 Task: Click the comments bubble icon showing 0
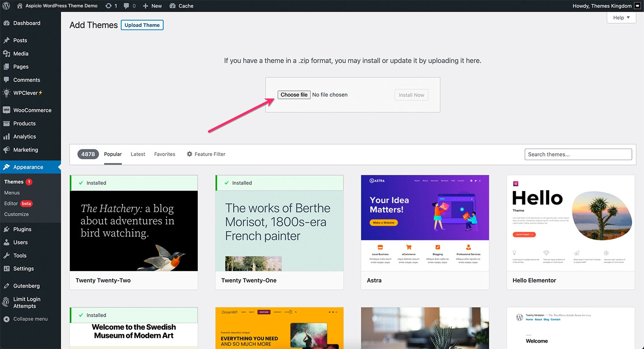coord(127,6)
